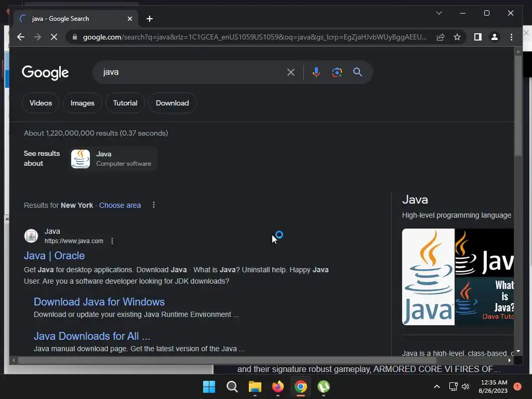Click the vertical page scrollbar
The width and height of the screenshot is (532, 399).
[x=518, y=106]
